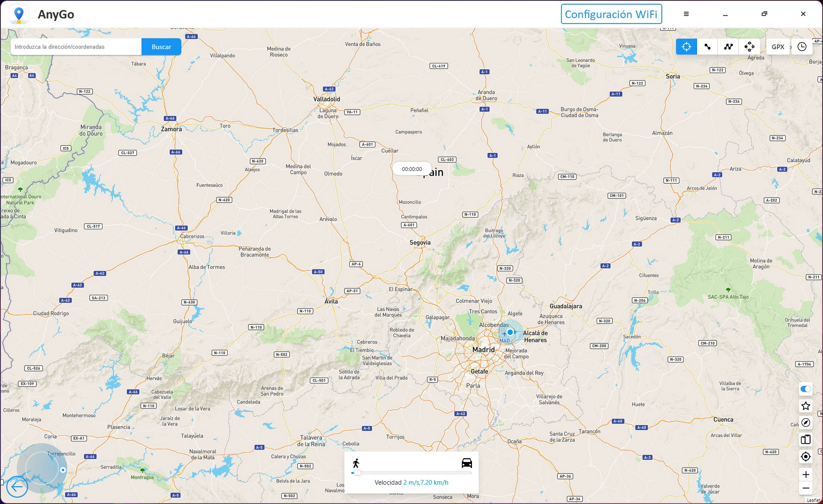
Task: Click the Buscar search button
Action: (161, 47)
